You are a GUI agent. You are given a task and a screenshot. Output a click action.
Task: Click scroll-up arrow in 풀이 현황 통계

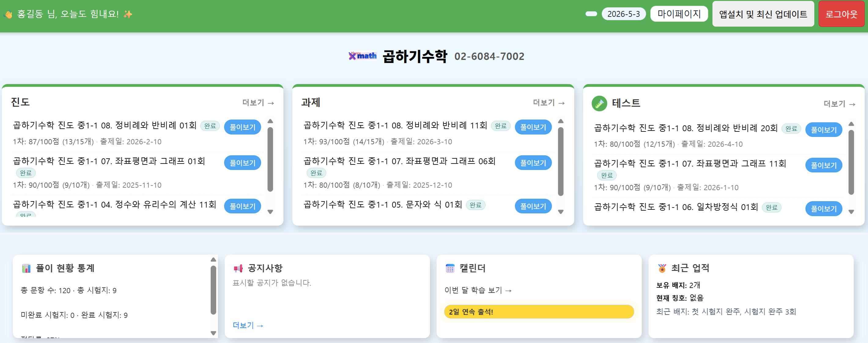click(213, 260)
